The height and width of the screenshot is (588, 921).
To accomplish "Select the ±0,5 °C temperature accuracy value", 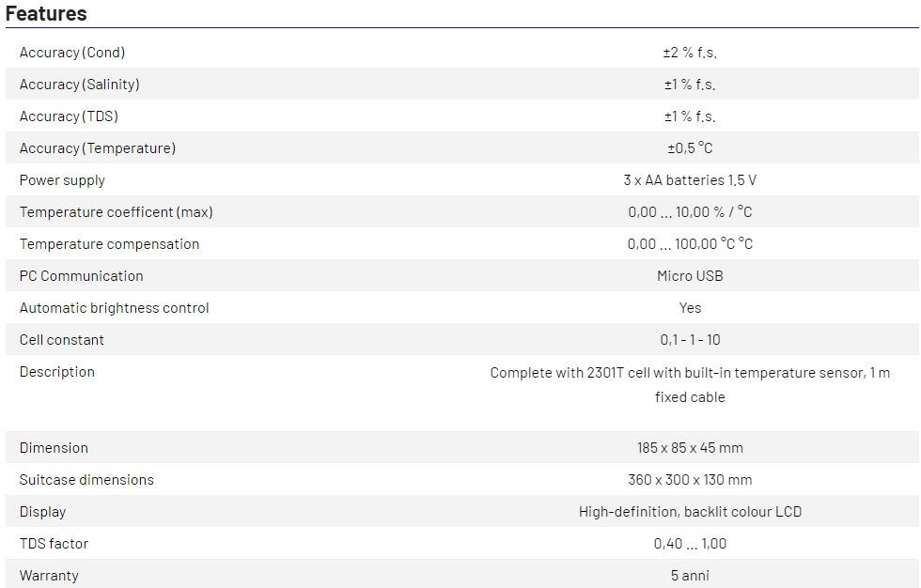I will tap(690, 148).
